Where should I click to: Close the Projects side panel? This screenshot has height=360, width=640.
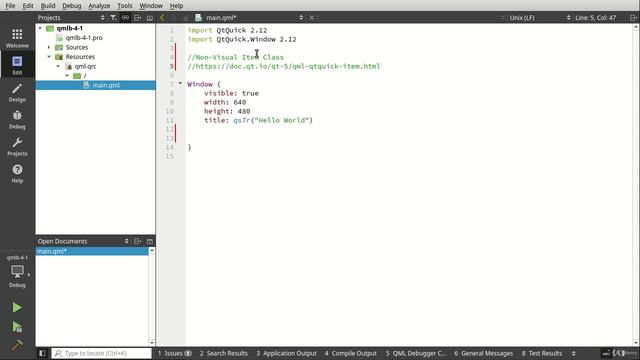tap(150, 18)
